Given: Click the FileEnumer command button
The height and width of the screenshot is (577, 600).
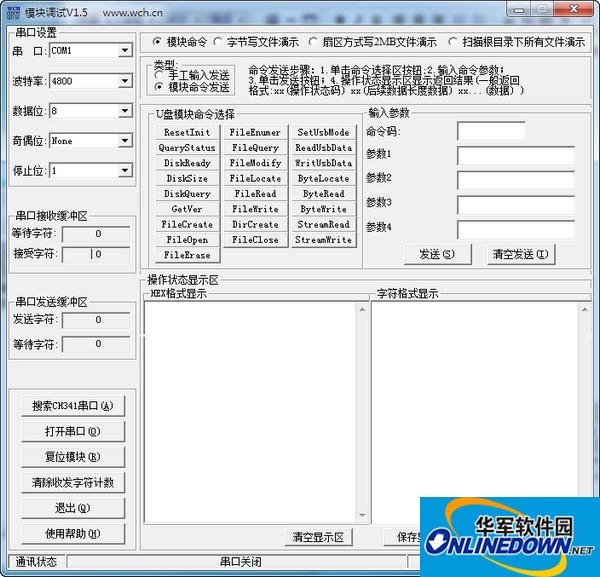Looking at the screenshot, I should tap(255, 132).
